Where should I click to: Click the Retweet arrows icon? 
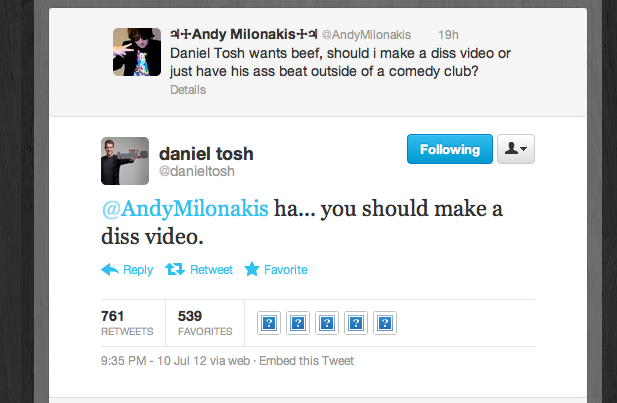175,269
